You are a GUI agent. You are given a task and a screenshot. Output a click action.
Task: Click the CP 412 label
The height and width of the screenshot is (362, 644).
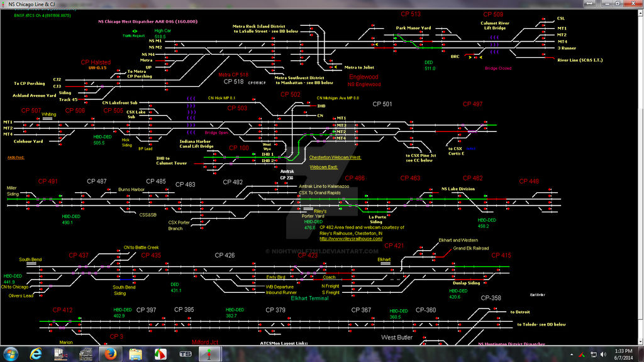click(x=62, y=310)
